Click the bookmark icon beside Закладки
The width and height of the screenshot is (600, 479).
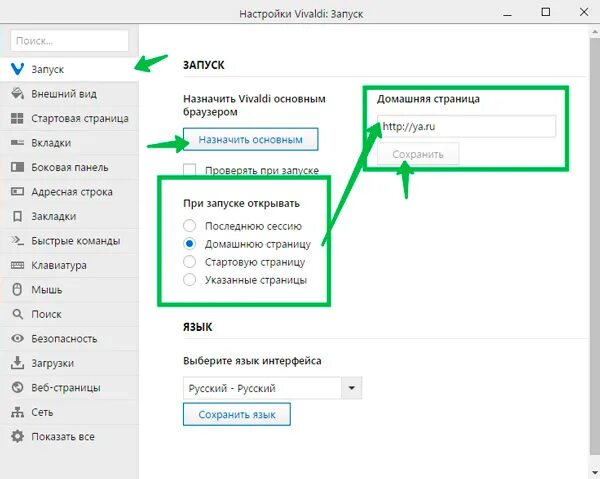tap(17, 216)
